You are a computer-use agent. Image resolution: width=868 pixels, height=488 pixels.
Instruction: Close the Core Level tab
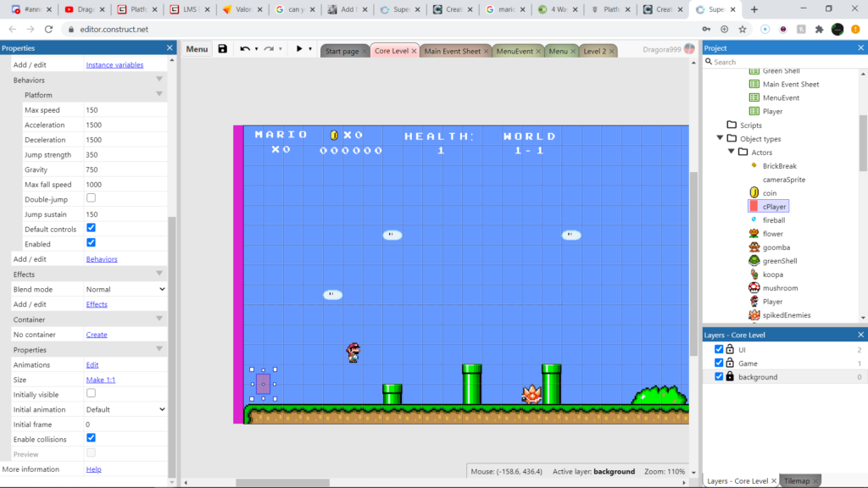tap(414, 51)
